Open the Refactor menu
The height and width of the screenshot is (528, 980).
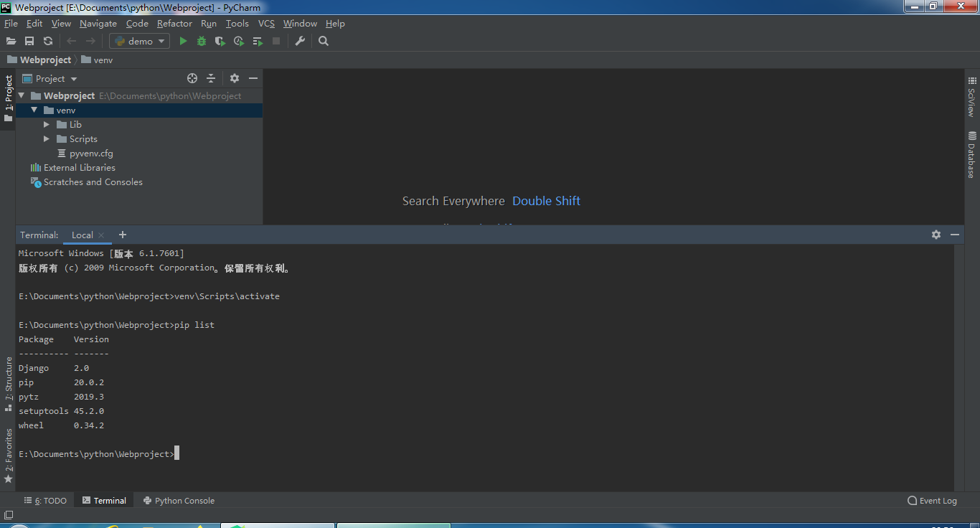(x=174, y=24)
